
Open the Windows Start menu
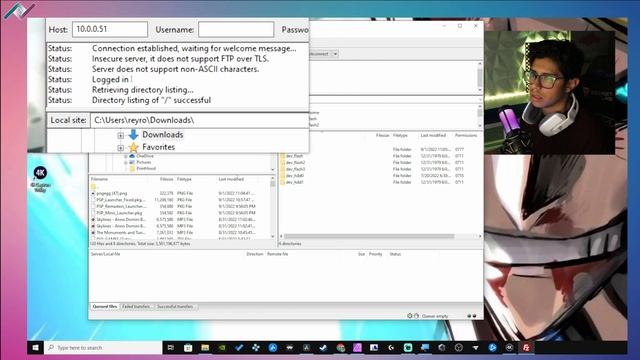pos(36,348)
